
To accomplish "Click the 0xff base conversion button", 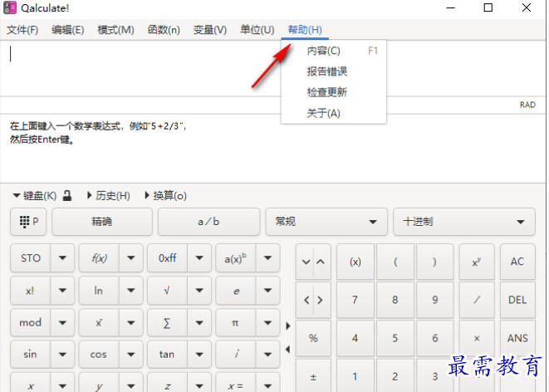I will (x=168, y=258).
